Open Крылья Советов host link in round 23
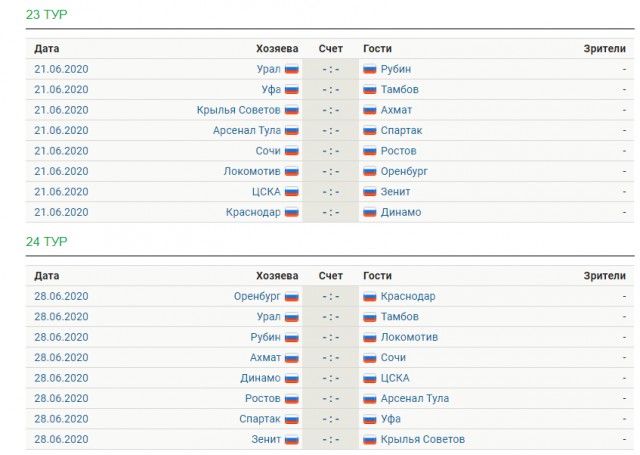 click(238, 110)
